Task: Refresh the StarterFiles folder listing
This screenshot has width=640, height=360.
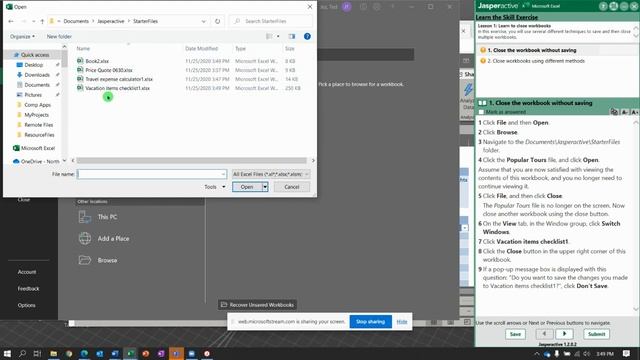Action: click(218, 21)
